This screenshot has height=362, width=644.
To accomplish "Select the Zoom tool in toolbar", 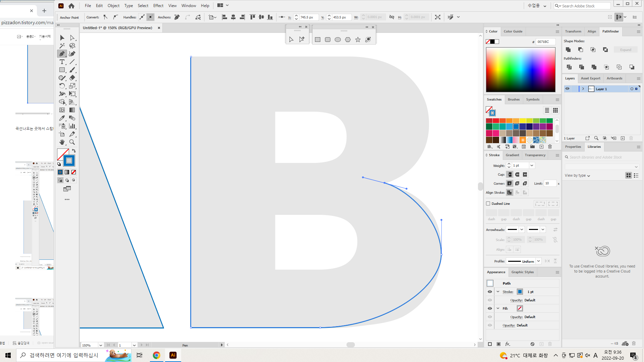I will (72, 142).
